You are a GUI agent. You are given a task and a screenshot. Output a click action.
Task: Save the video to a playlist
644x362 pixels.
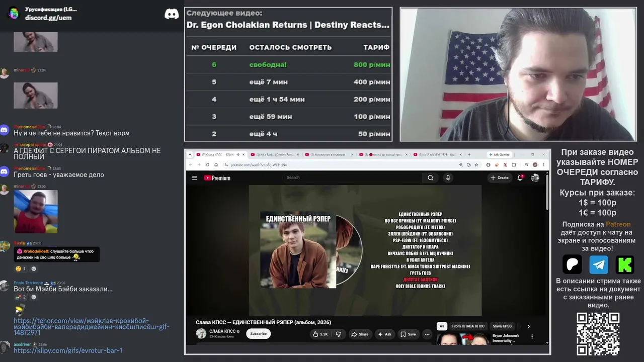click(x=408, y=334)
